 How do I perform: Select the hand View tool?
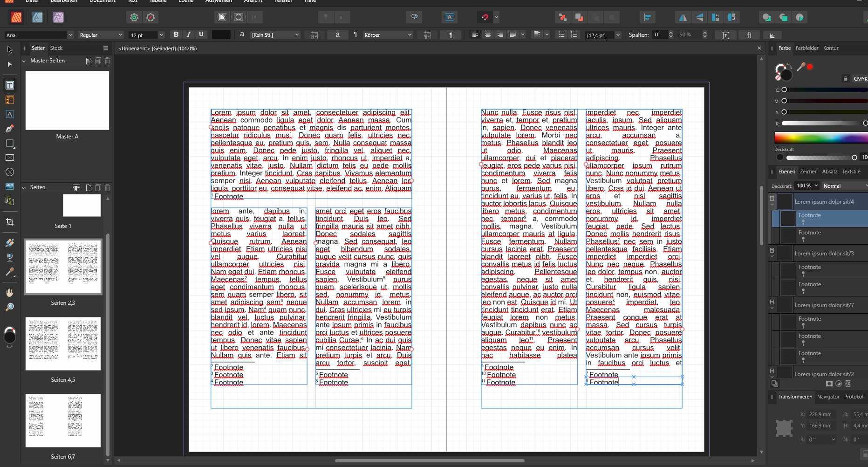click(x=9, y=293)
